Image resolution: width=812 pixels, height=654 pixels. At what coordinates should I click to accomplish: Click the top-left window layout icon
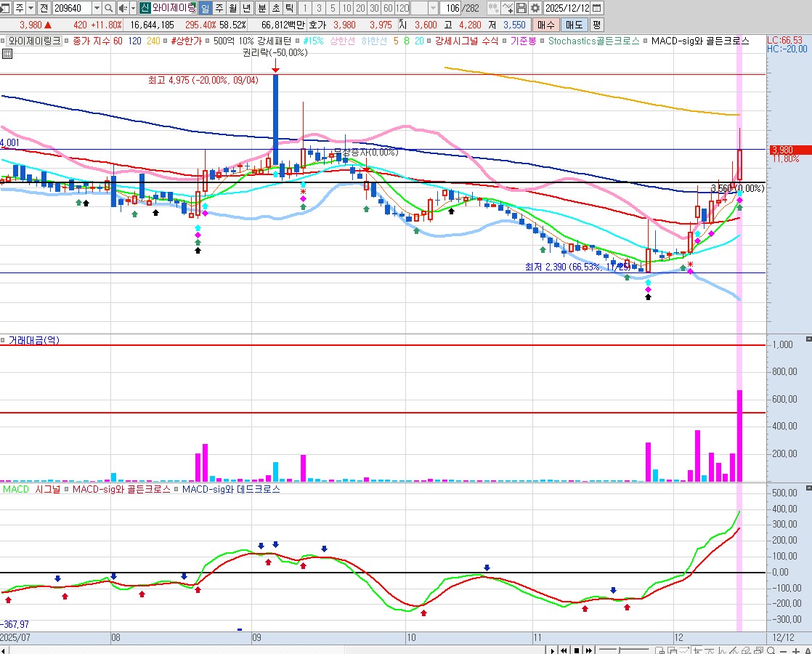[x=5, y=8]
